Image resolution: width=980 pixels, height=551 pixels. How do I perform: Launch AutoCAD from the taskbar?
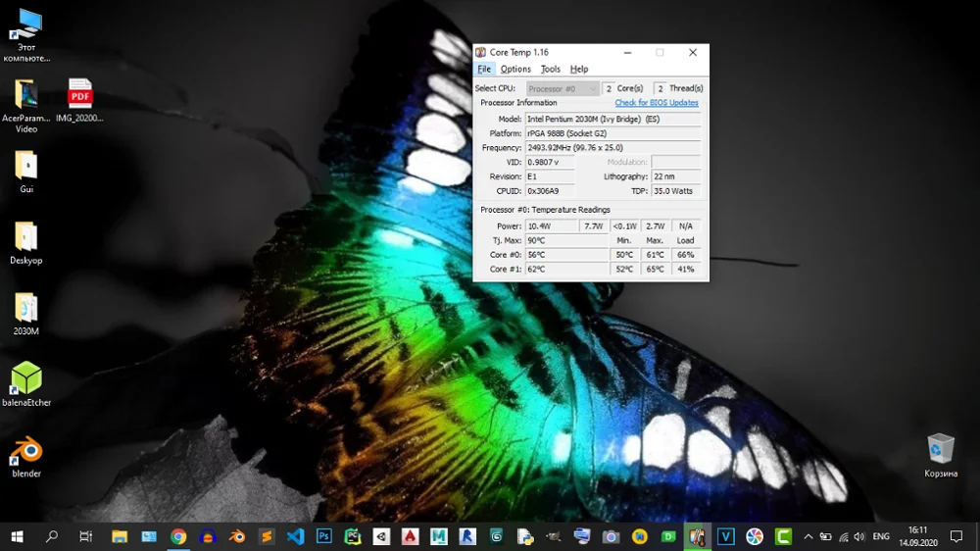[410, 536]
